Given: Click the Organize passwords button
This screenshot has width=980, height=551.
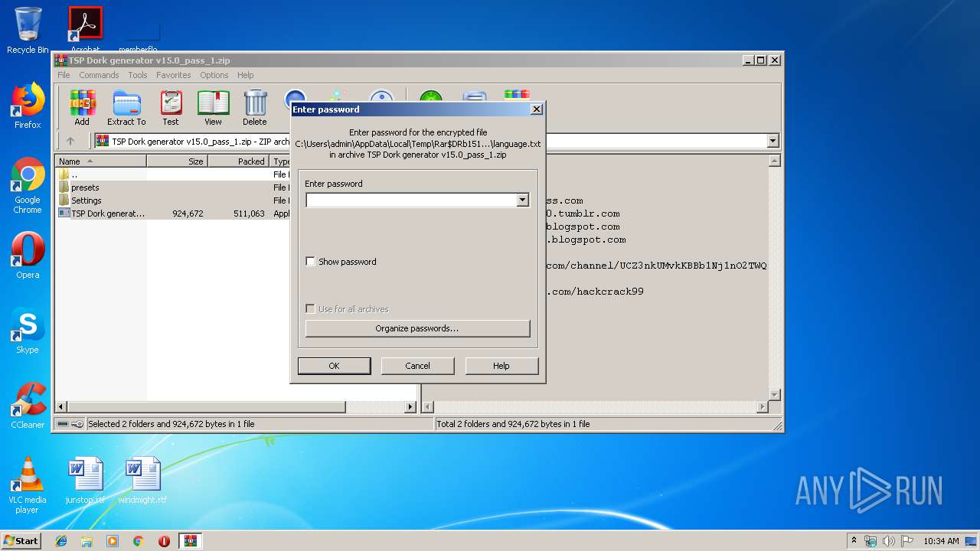Looking at the screenshot, I should 417,328.
